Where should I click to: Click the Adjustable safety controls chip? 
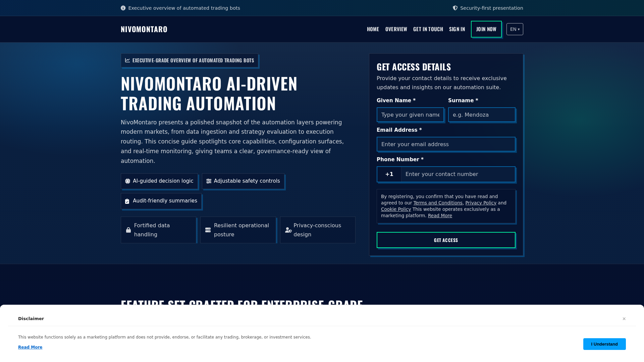(243, 181)
